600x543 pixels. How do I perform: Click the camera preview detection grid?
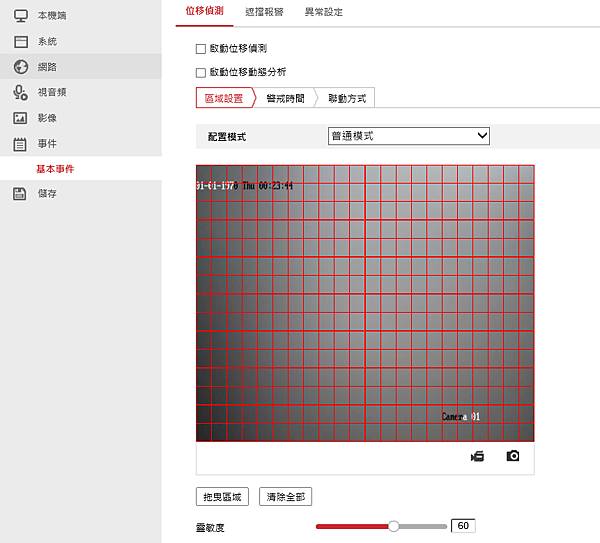[365, 303]
